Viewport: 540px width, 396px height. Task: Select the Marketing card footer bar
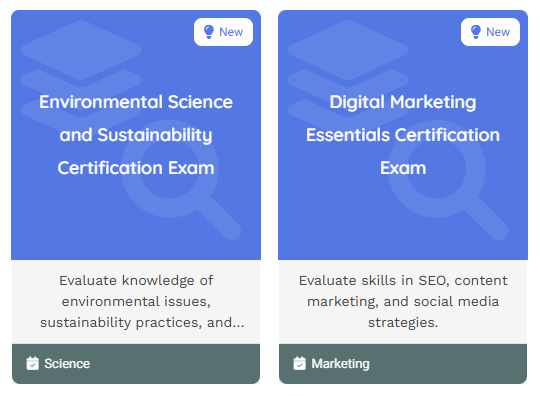coord(403,364)
